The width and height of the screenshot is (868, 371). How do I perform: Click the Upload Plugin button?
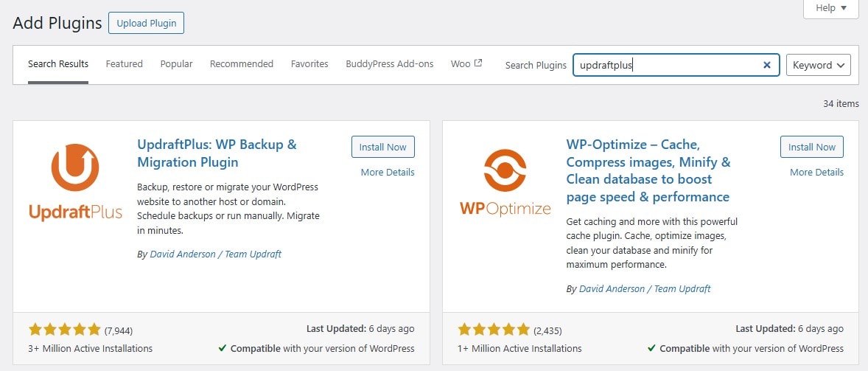(x=146, y=24)
